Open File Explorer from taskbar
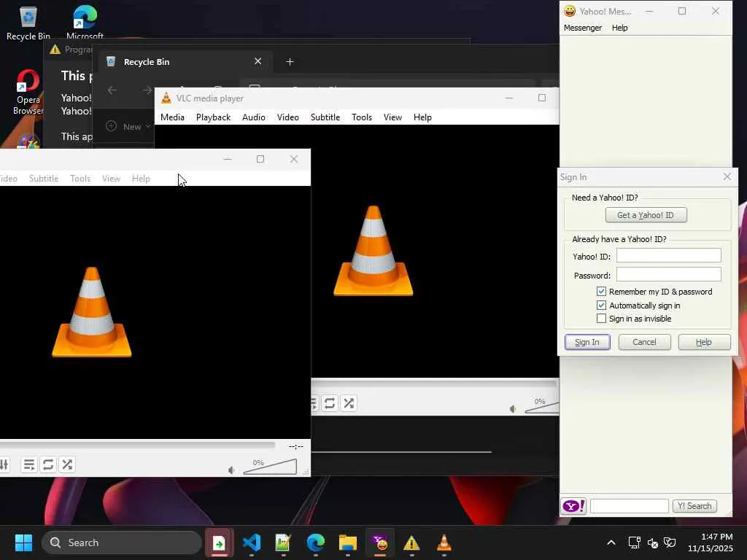 348,542
